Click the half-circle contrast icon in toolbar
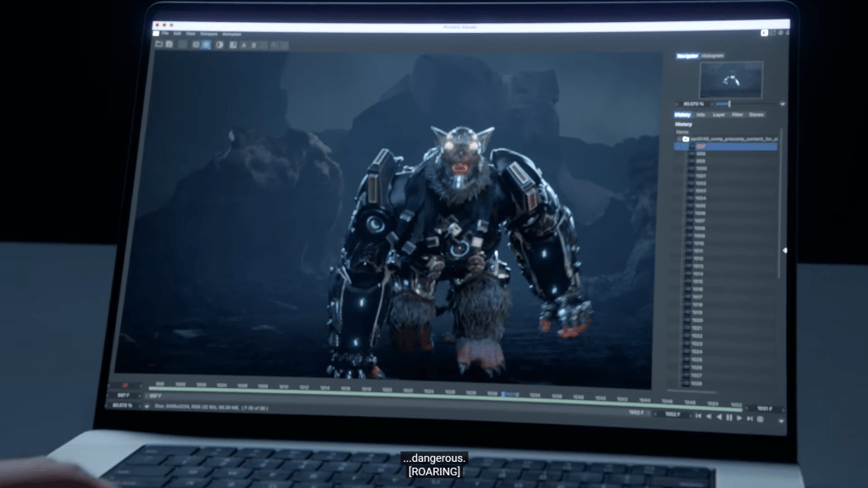The image size is (868, 488). [x=220, y=44]
